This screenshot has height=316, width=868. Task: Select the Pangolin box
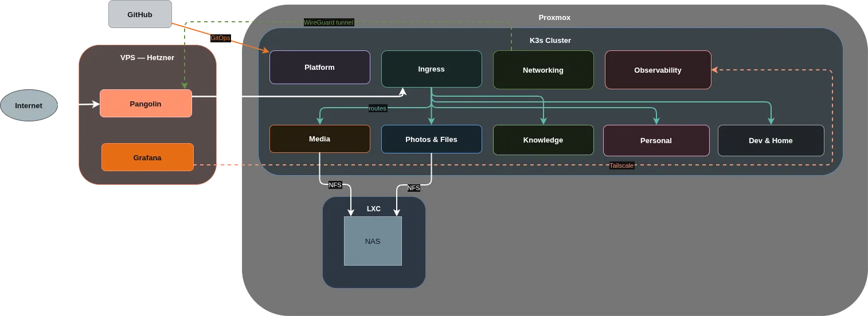[146, 104]
